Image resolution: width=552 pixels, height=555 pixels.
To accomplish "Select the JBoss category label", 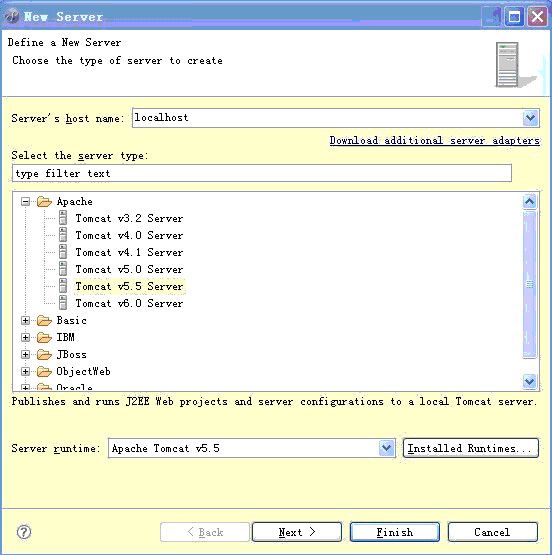I will pos(71,355).
